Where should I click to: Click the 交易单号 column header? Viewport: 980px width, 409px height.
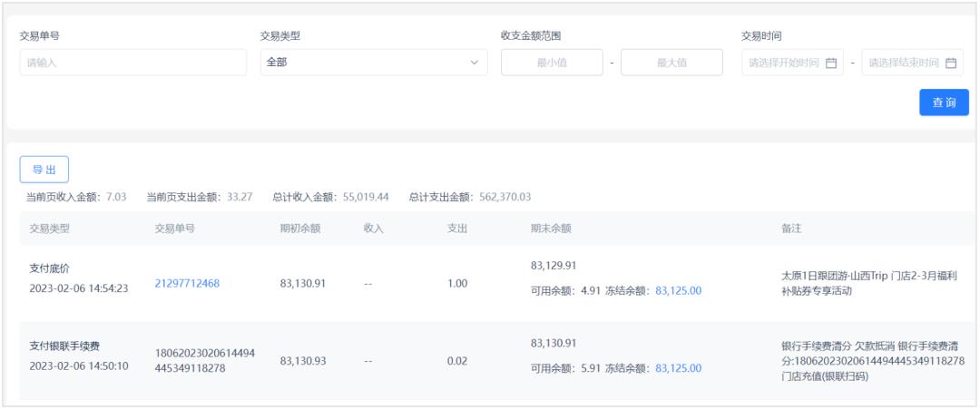click(x=175, y=229)
